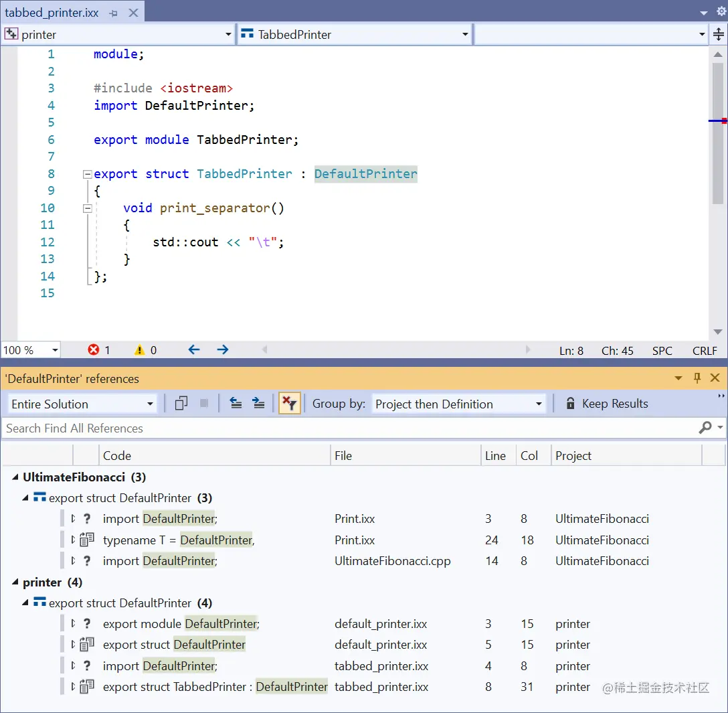The height and width of the screenshot is (713, 728).
Task: Click the editor scroll down arrow
Action: click(x=718, y=331)
